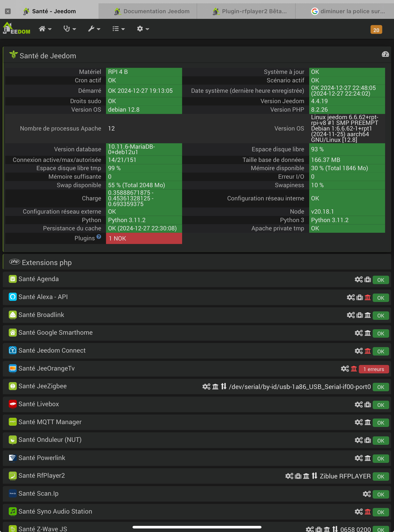Click the bank icon on Santé MQTT Manager row
Viewport: 394px width, 532px height.
coord(368,422)
